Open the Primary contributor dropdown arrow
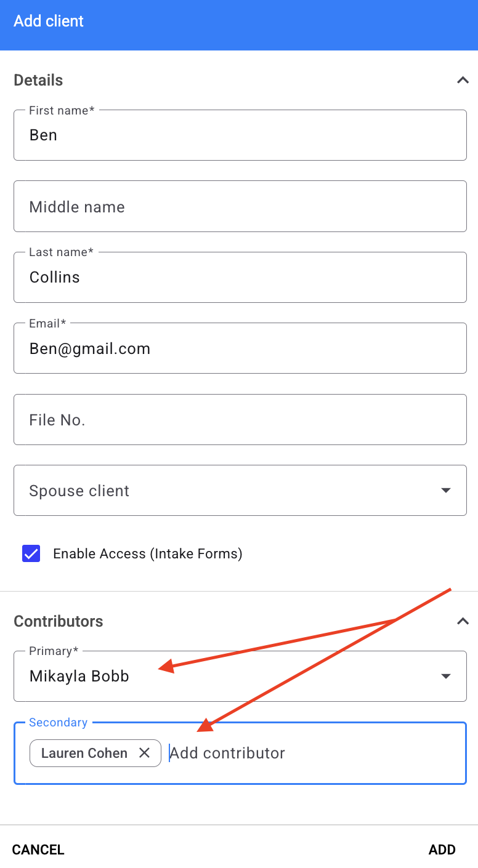Image resolution: width=478 pixels, height=868 pixels. [446, 676]
